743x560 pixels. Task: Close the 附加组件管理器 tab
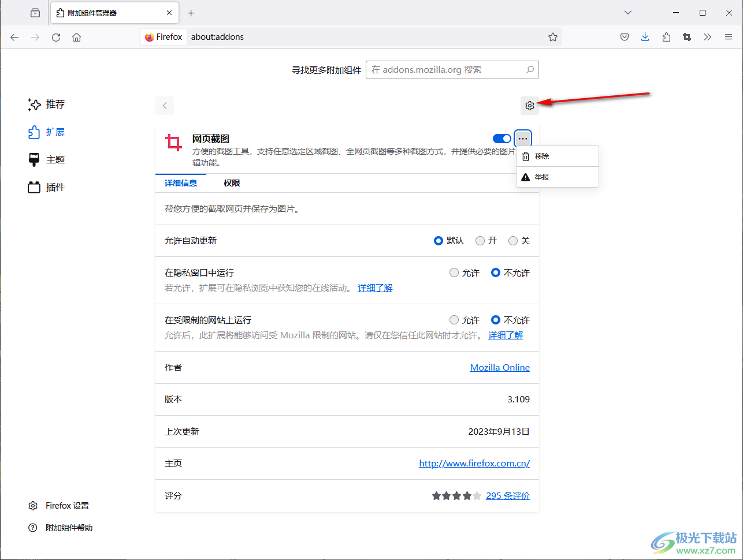pyautogui.click(x=169, y=13)
